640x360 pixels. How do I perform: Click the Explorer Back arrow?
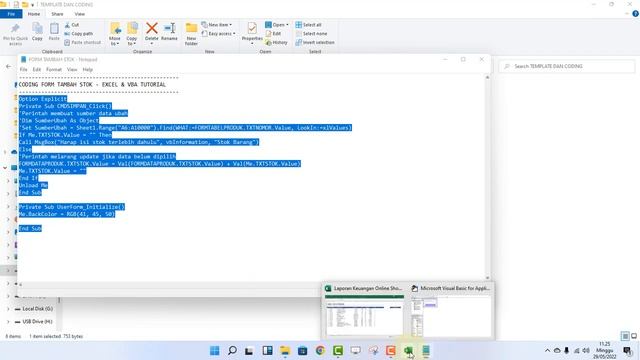tap(9, 66)
